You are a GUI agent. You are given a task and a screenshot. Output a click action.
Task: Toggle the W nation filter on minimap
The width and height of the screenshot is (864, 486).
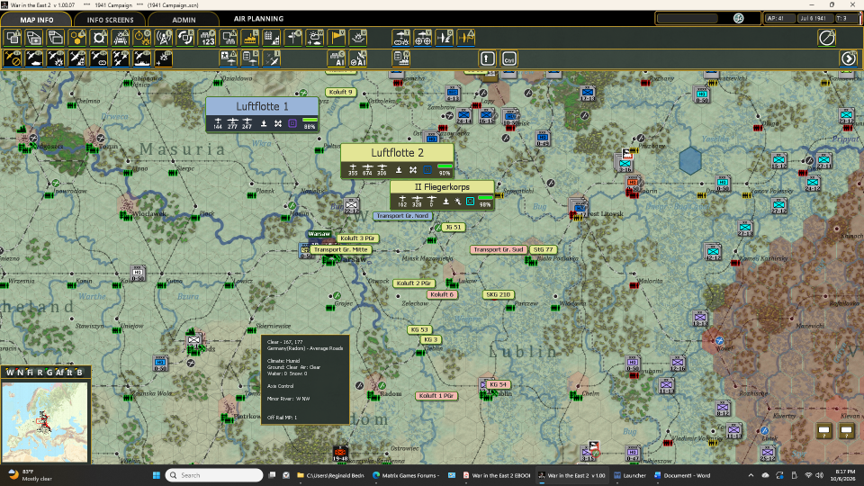point(9,372)
